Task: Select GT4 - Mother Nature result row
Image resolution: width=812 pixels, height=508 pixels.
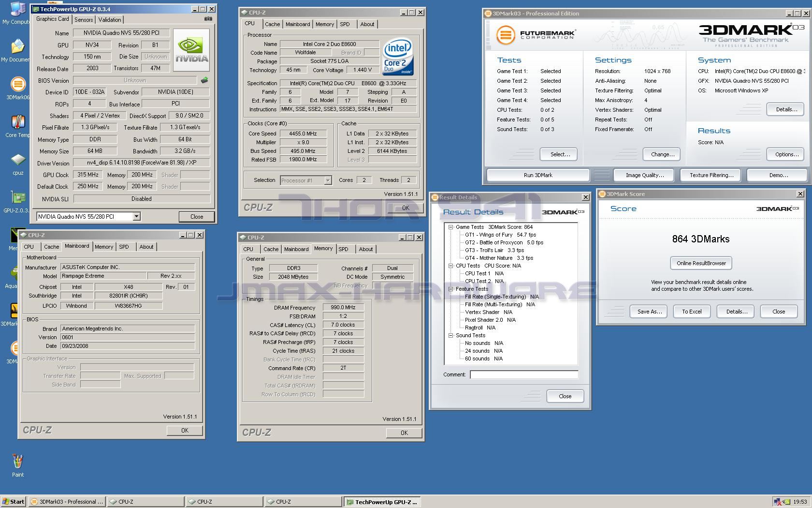Action: 499,258
